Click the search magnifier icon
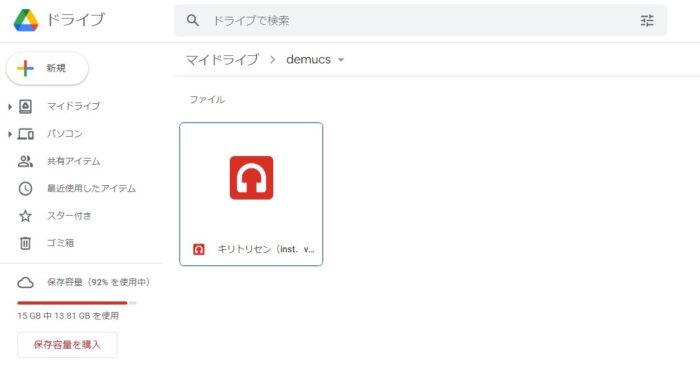 (192, 20)
